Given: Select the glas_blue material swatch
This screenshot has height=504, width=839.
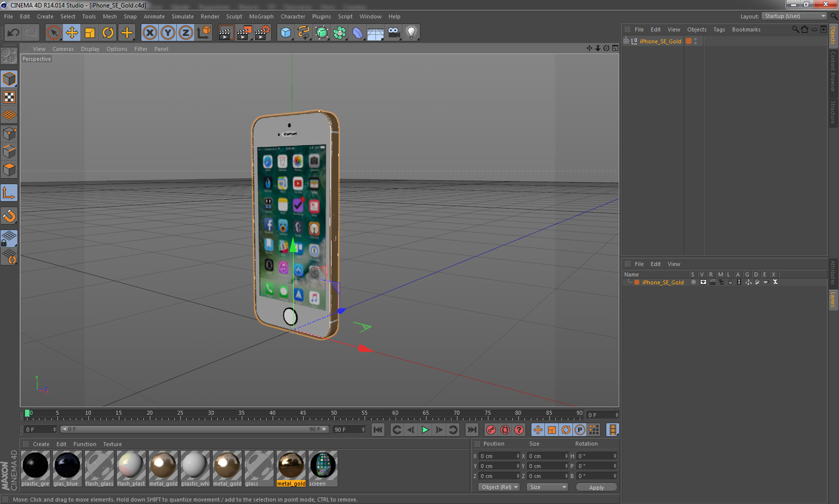Looking at the screenshot, I should (67, 469).
